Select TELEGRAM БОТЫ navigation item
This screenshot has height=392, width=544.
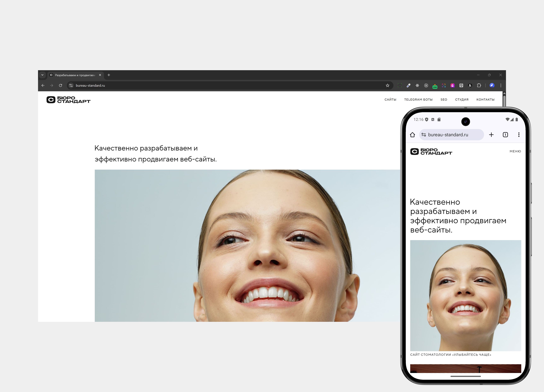point(418,100)
